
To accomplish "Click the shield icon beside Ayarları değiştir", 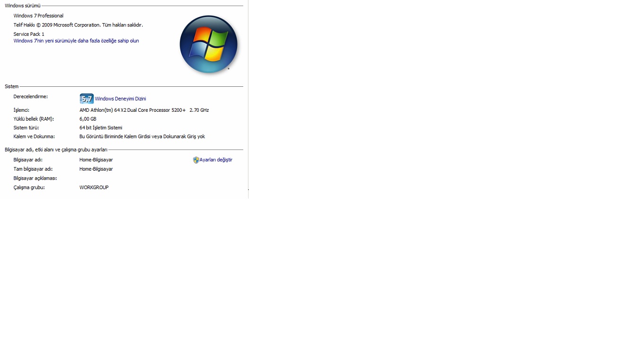I will (x=196, y=160).
